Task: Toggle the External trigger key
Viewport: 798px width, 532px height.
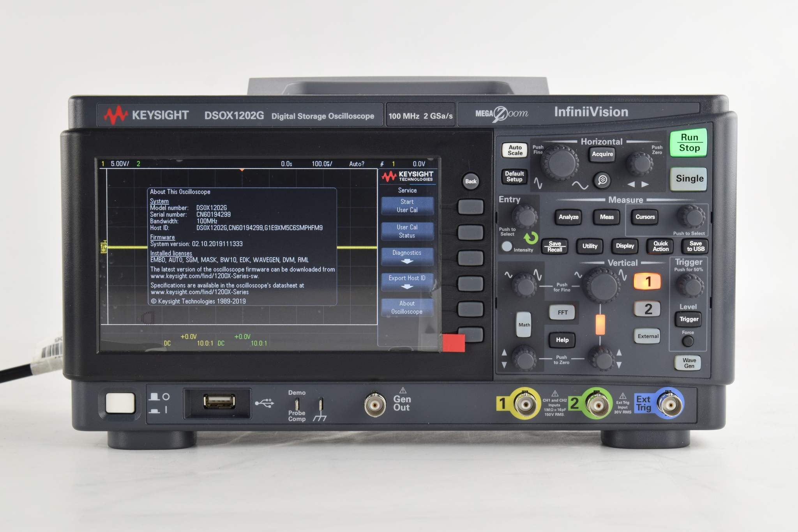Action: (x=648, y=336)
